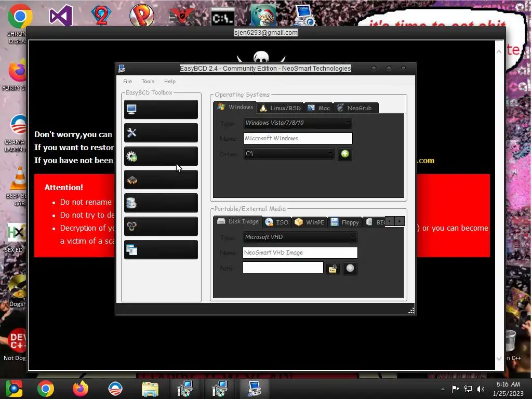Switch to the Linux/BSD tab
The image size is (532, 399).
point(280,108)
